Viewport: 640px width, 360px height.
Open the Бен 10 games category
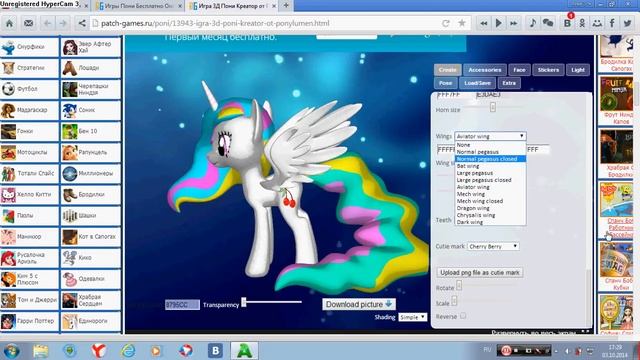click(91, 131)
